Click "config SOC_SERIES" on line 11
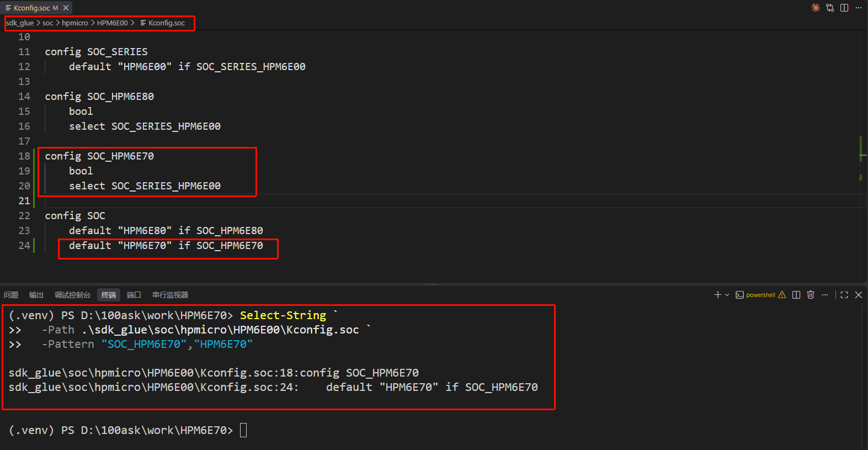 pos(97,52)
